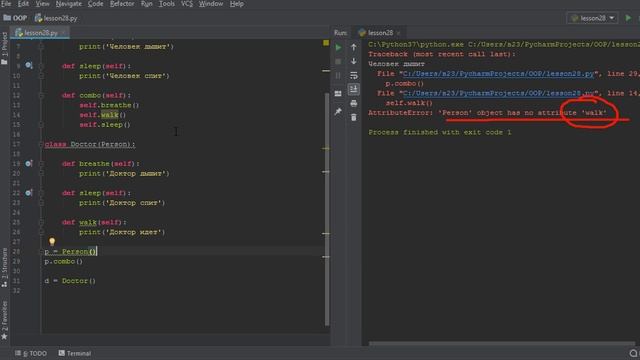This screenshot has height=360, width=640.
Task: Click the override gutter icon beside Doctor sleep
Action: [x=29, y=193]
